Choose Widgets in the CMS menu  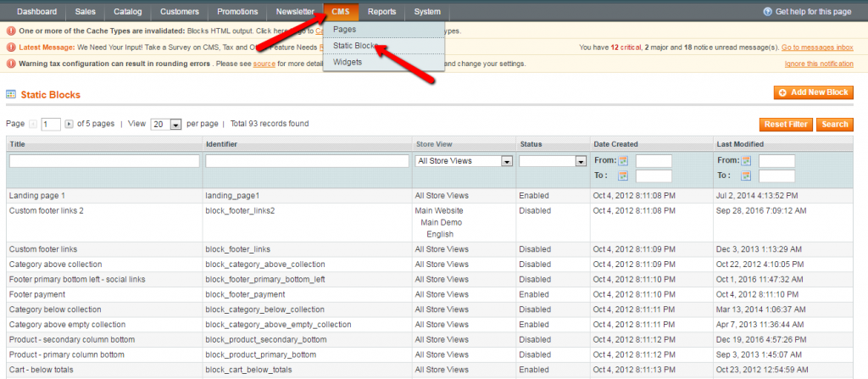tap(348, 62)
